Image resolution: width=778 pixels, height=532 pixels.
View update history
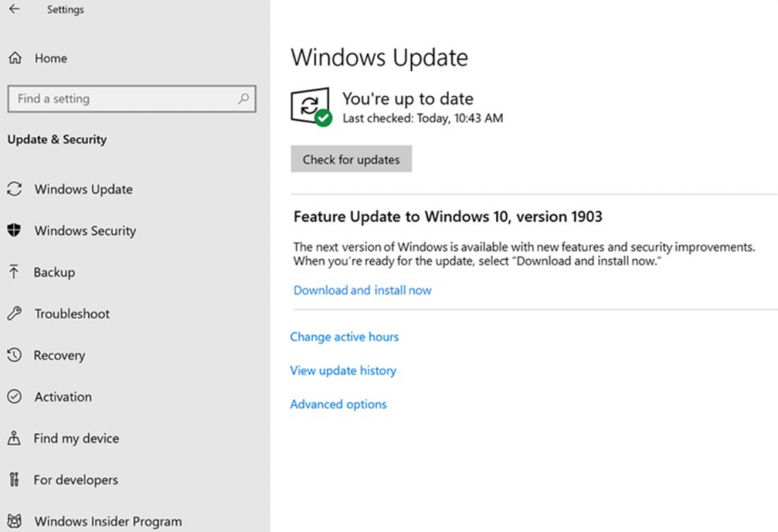click(343, 370)
